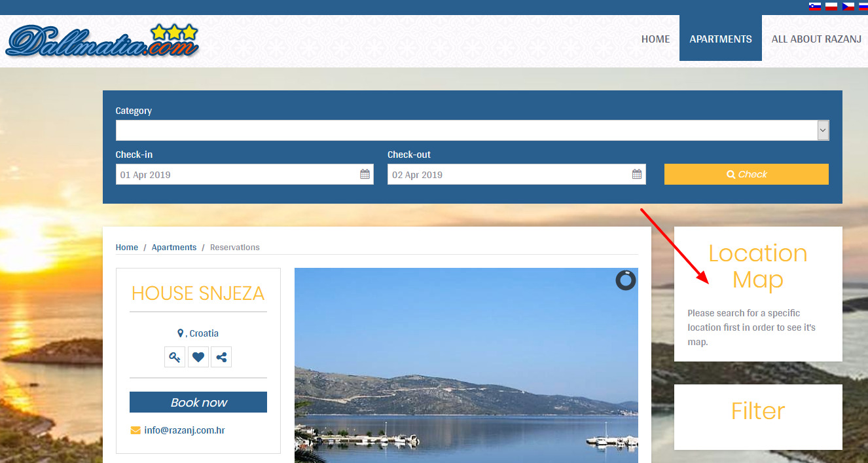This screenshot has width=868, height=463.
Task: Share the listing using the share icon
Action: (x=221, y=358)
